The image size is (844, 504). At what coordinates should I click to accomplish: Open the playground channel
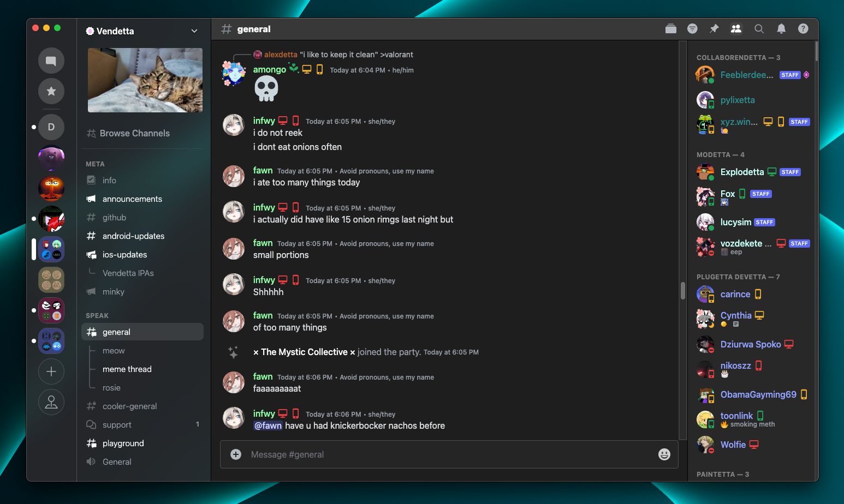tap(142, 443)
